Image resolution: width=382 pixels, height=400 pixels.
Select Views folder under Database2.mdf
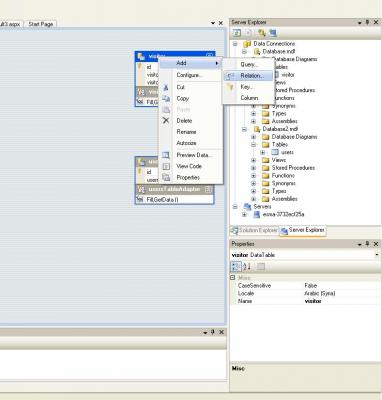(x=279, y=160)
